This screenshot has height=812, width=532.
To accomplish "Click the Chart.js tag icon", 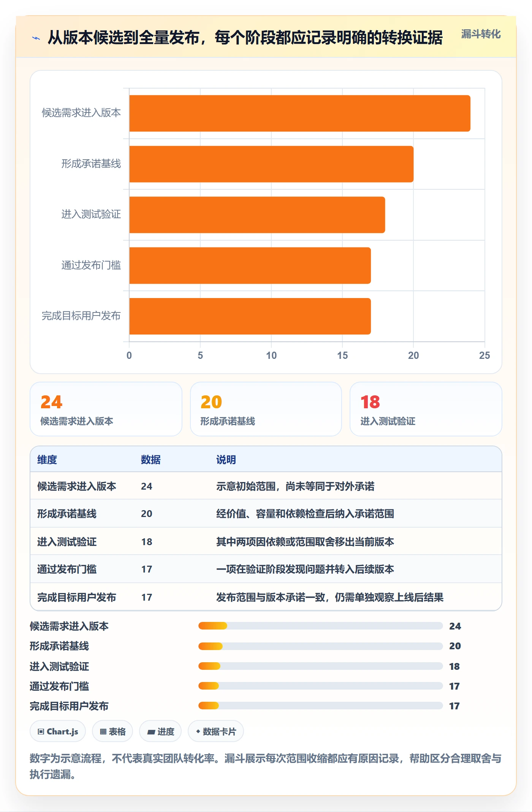I will (41, 731).
